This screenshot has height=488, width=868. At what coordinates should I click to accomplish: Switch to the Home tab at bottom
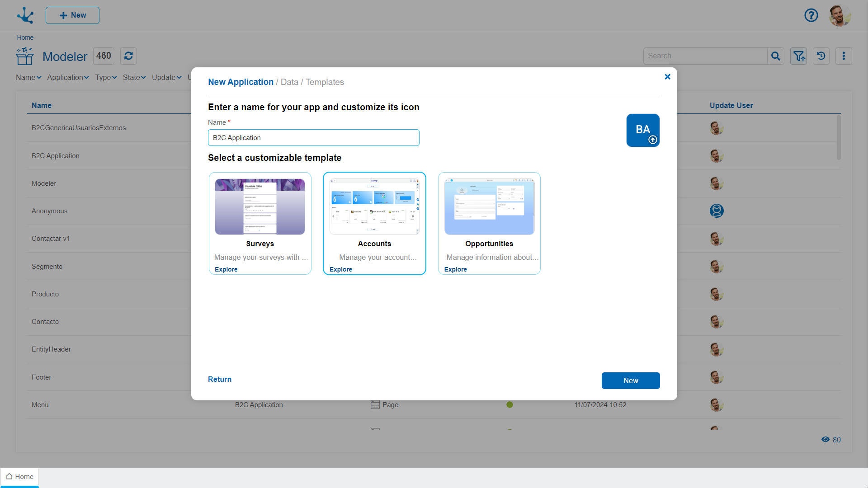coord(20,477)
